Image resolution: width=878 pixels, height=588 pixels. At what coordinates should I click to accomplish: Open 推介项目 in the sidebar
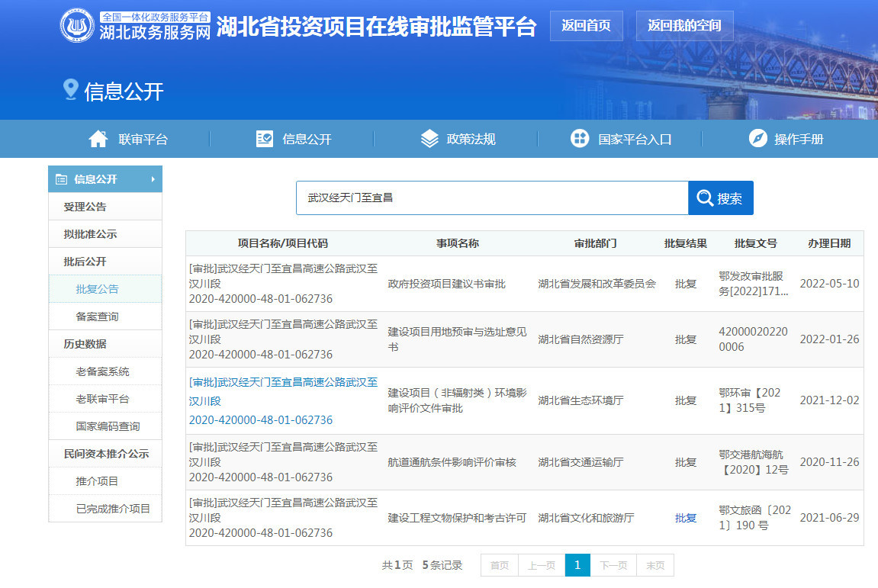point(97,481)
